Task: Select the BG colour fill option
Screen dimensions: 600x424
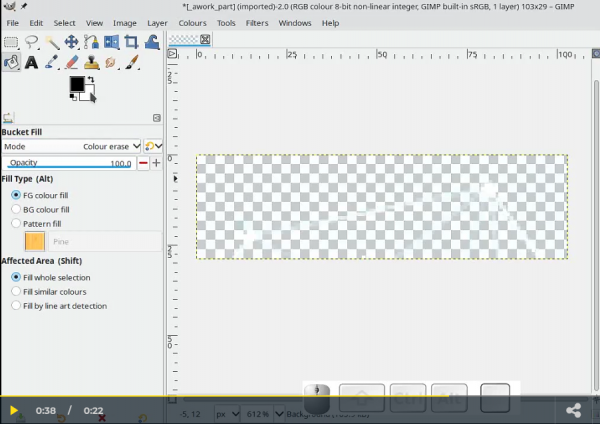Action: (16, 210)
